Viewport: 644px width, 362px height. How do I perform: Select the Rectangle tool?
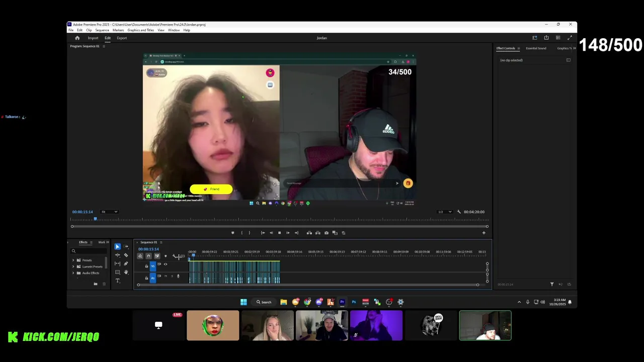pyautogui.click(x=117, y=272)
